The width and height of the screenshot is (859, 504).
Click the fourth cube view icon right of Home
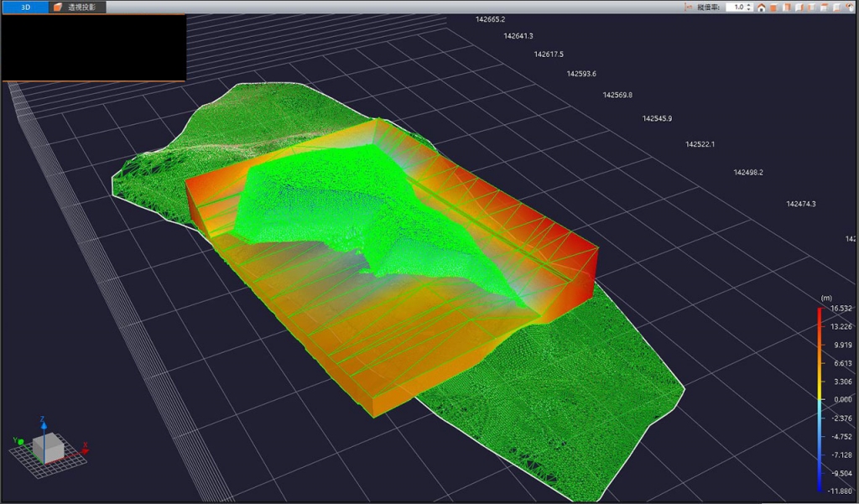812,7
